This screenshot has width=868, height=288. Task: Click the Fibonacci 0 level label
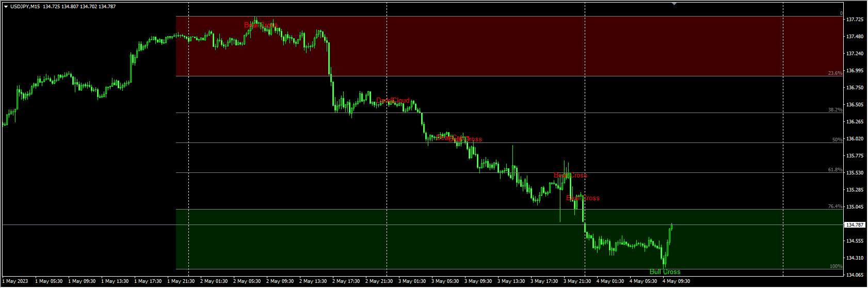pyautogui.click(x=841, y=13)
